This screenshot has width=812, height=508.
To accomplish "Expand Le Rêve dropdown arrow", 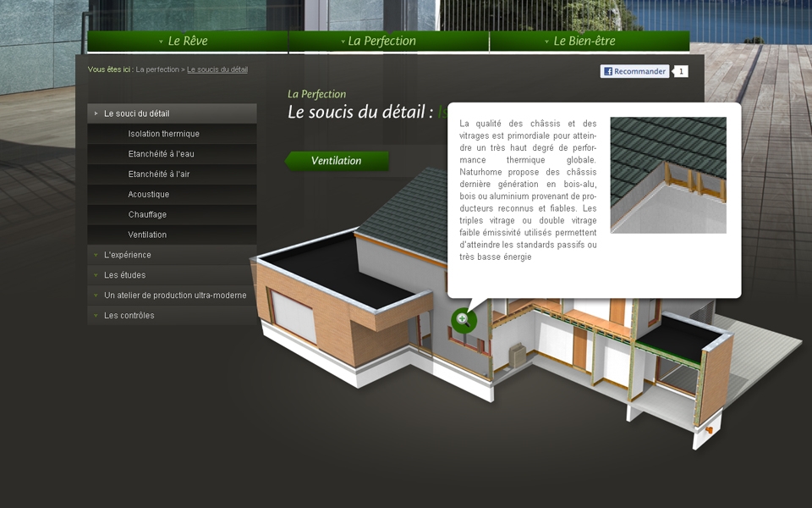I will (x=161, y=42).
